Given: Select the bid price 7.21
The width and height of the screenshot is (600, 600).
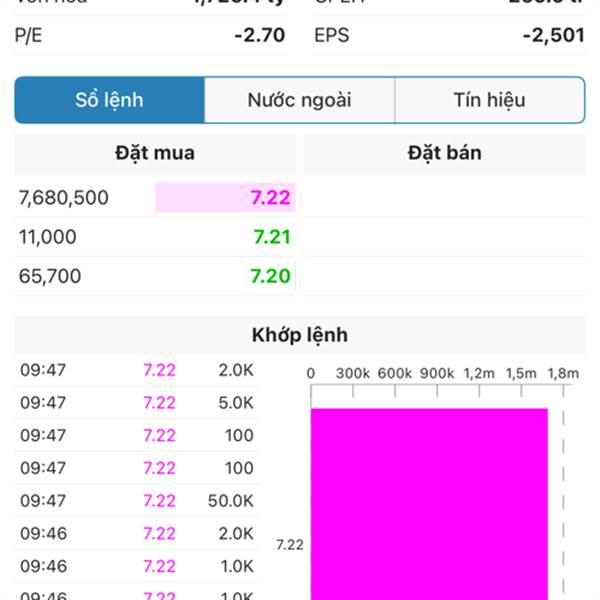Looking at the screenshot, I should click(x=272, y=237).
